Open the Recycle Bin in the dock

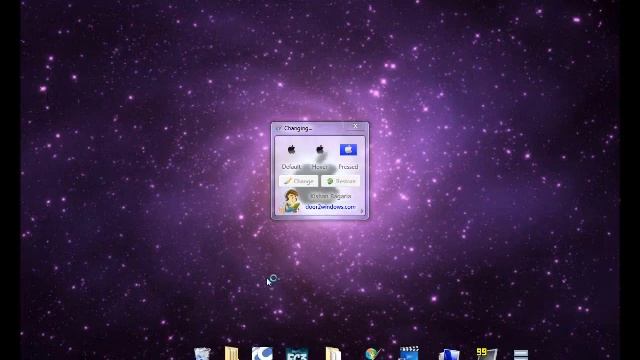click(x=202, y=354)
